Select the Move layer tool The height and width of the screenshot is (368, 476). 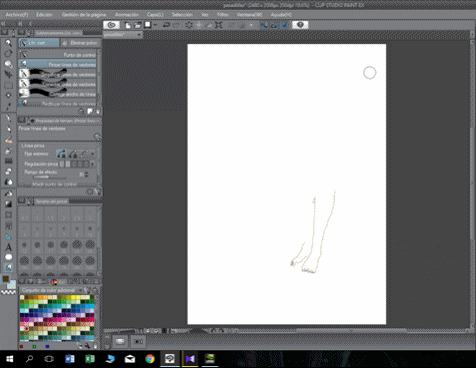pyautogui.click(x=8, y=74)
